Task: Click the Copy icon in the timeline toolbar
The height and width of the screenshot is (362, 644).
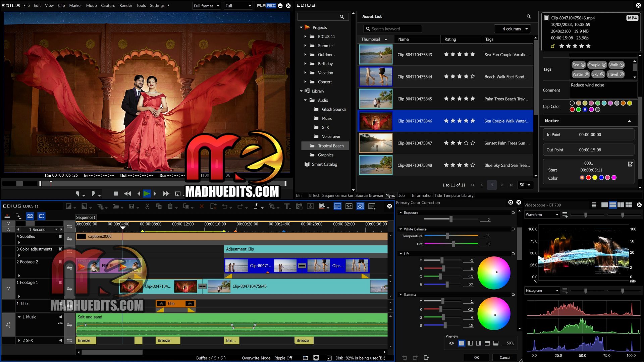Action: [x=158, y=206]
